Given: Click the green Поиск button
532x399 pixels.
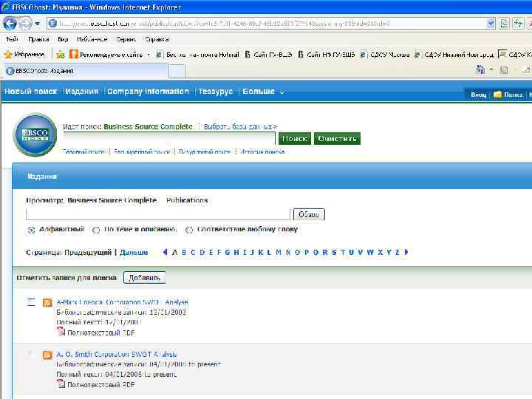Looking at the screenshot, I should [x=295, y=138].
